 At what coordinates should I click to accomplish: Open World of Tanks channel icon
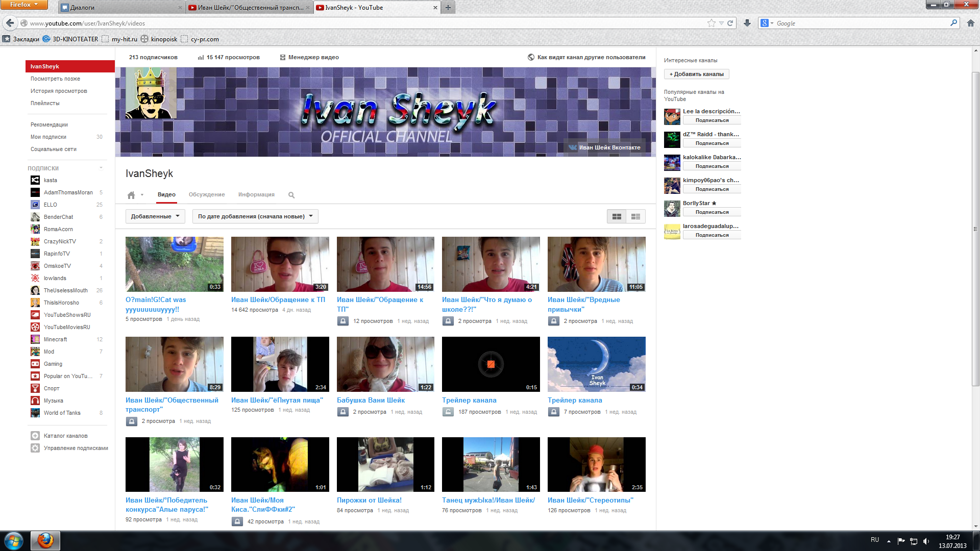35,413
